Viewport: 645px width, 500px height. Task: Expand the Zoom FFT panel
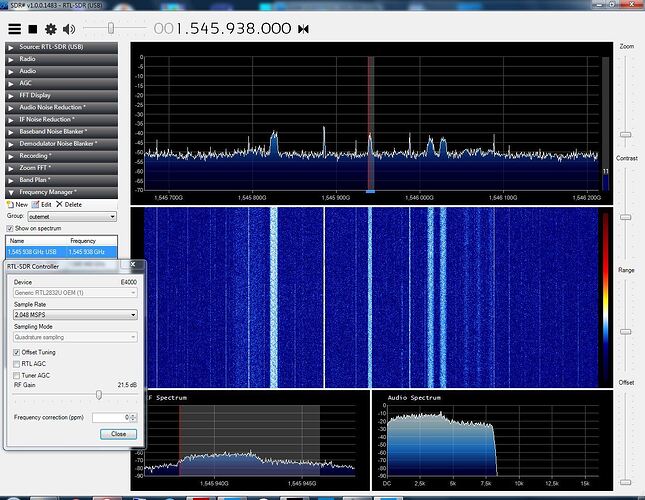click(x=61, y=168)
